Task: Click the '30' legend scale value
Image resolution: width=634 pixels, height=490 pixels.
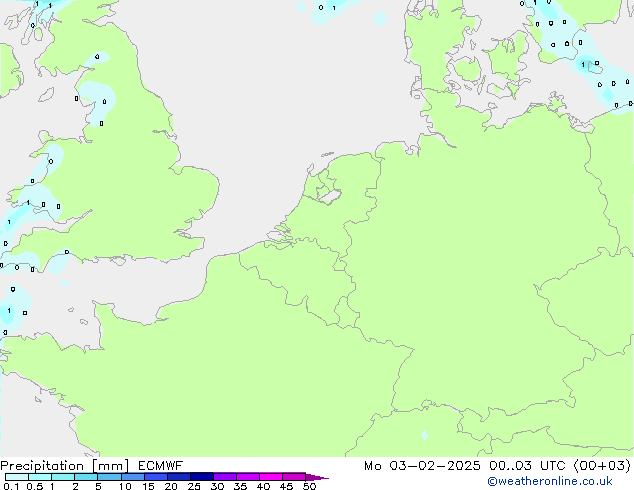Action: pyautogui.click(x=217, y=486)
